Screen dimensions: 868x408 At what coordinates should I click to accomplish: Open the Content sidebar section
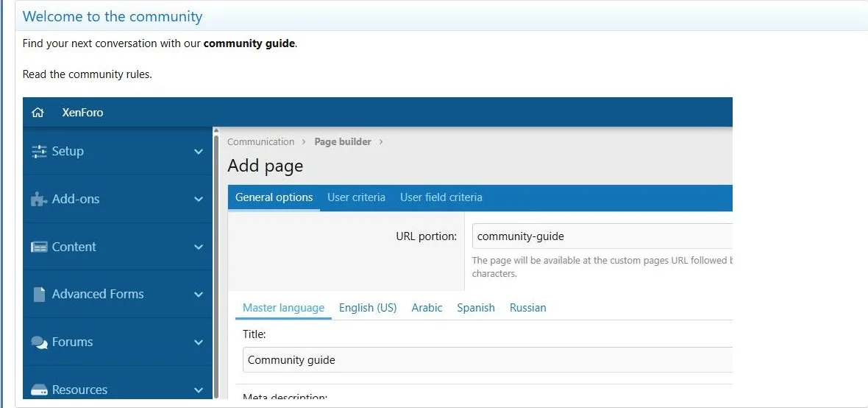tap(118, 247)
